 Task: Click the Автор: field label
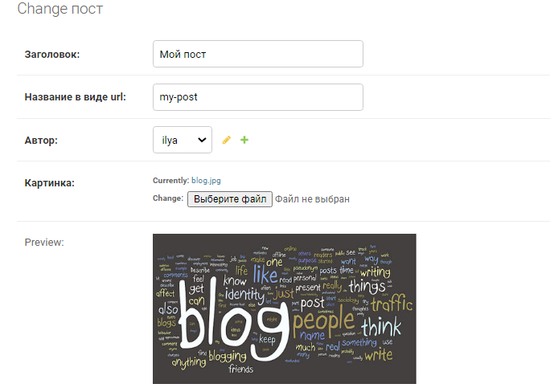[41, 141]
